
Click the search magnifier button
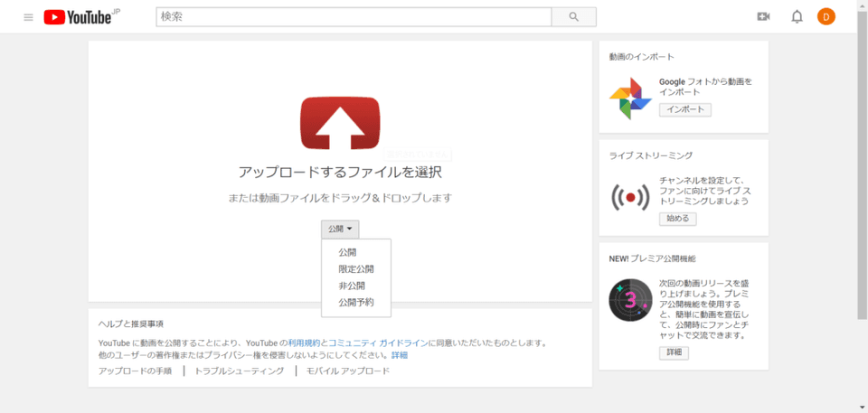coord(574,17)
